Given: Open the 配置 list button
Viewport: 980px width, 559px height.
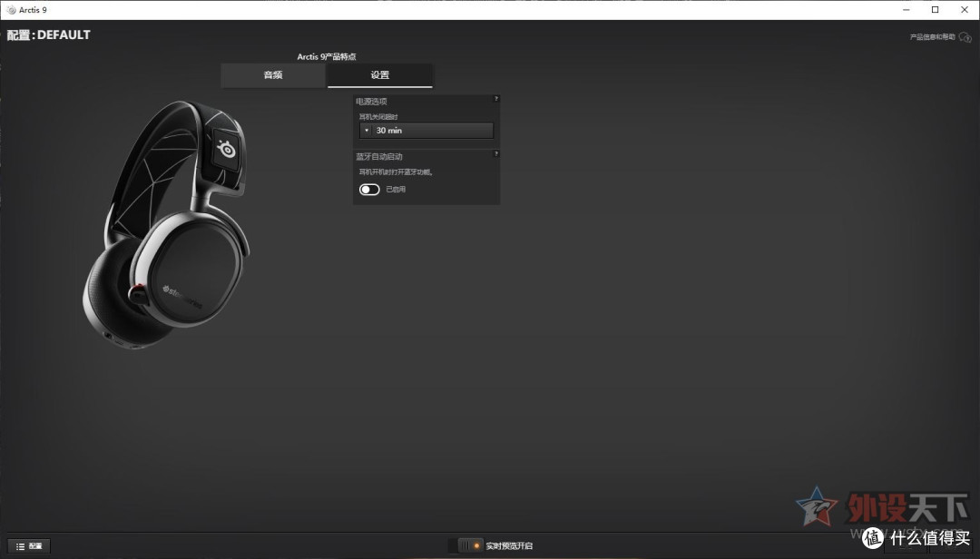Looking at the screenshot, I should pyautogui.click(x=29, y=546).
